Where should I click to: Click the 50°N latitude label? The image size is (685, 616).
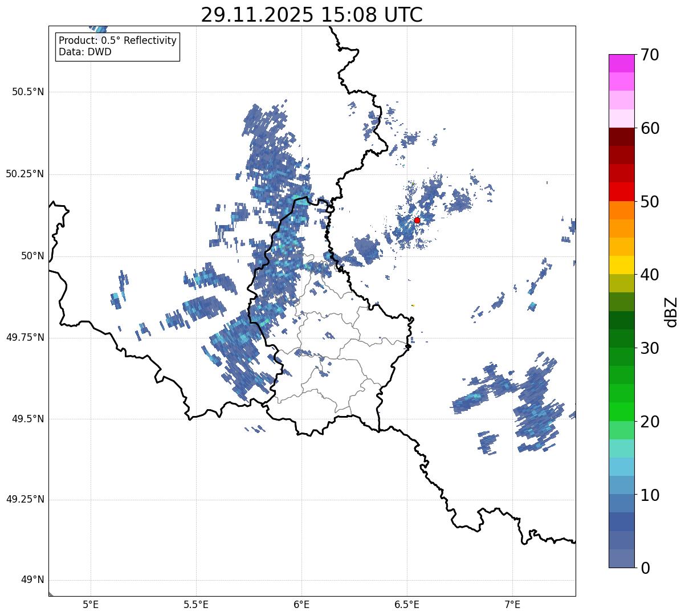point(32,256)
